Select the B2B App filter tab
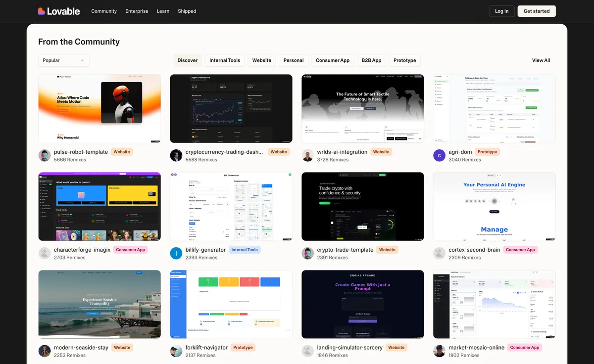This screenshot has width=594, height=364. (371, 60)
